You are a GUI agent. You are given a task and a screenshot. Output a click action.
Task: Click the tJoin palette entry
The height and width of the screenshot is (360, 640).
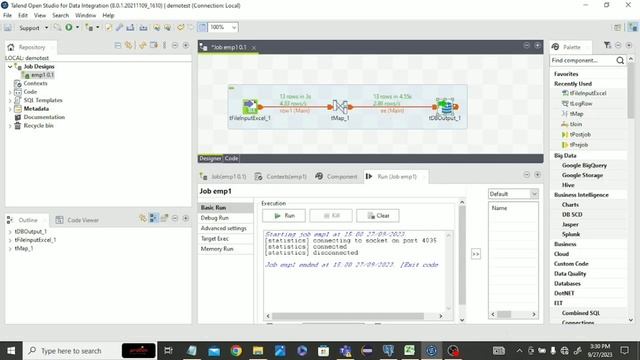tap(572, 124)
